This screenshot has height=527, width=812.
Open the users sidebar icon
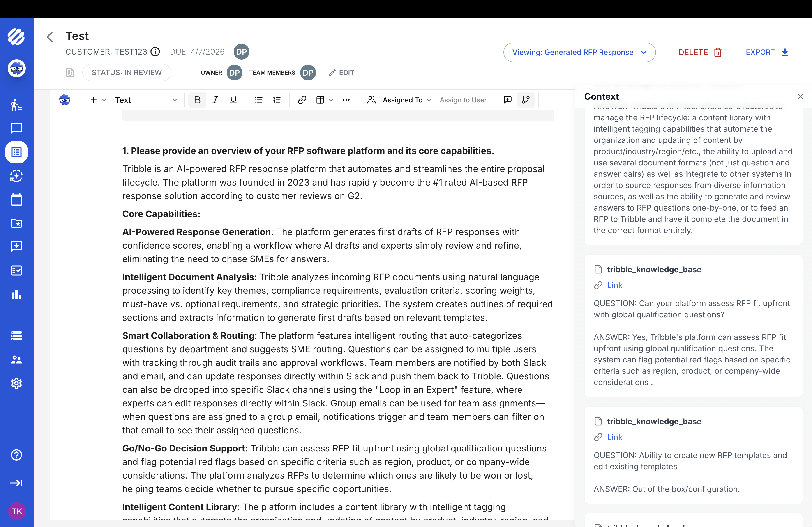click(x=16, y=360)
